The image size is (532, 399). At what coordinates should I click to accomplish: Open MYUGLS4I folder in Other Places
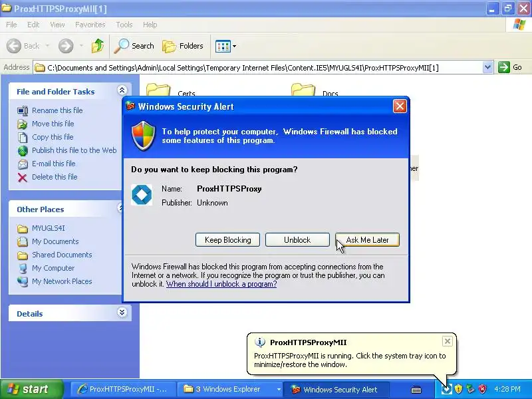(x=49, y=228)
